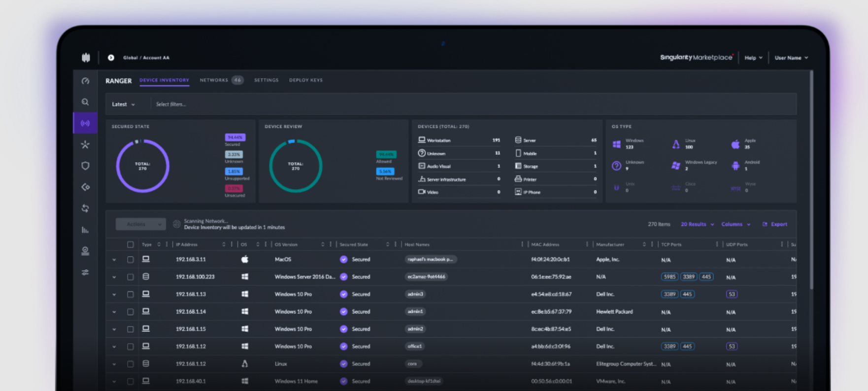
Task: Click the ec2amaz host name tag
Action: [x=427, y=277]
